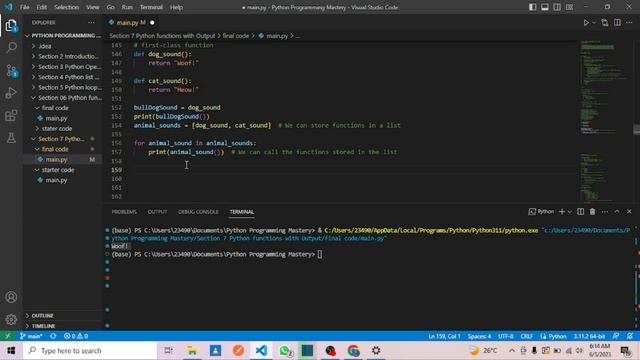Select Python interpreter 3.11.2 64-bit
Image resolution: width=640 pixels, height=360 pixels.
(589, 336)
